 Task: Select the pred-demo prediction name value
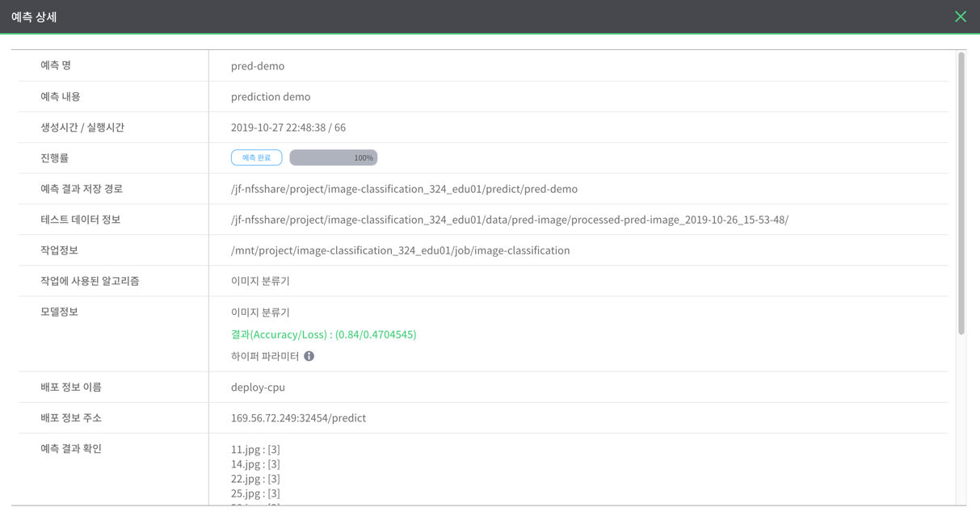point(258,66)
